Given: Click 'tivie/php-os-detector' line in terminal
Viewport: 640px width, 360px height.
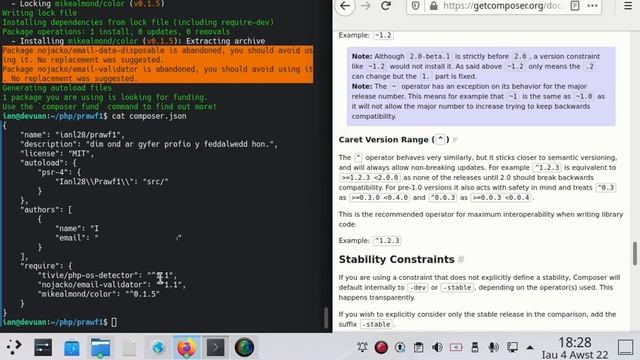Looking at the screenshot, I should pos(107,275).
